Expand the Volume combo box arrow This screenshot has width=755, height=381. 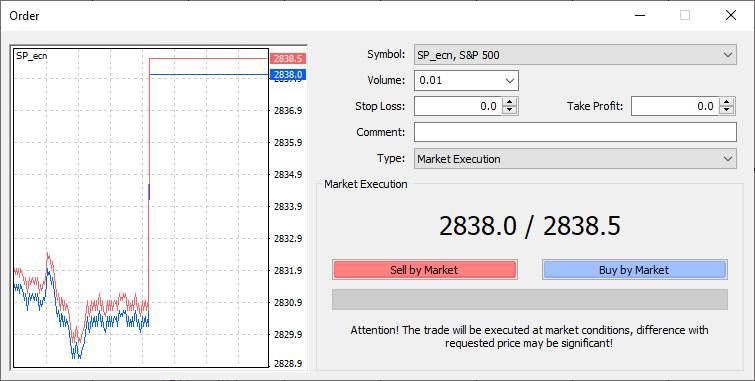tap(510, 80)
